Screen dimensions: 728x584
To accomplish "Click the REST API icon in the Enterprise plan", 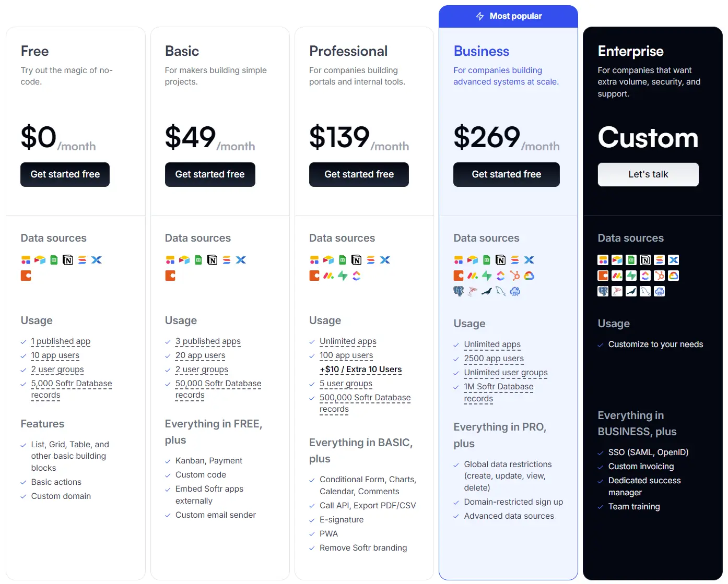I will pyautogui.click(x=660, y=291).
